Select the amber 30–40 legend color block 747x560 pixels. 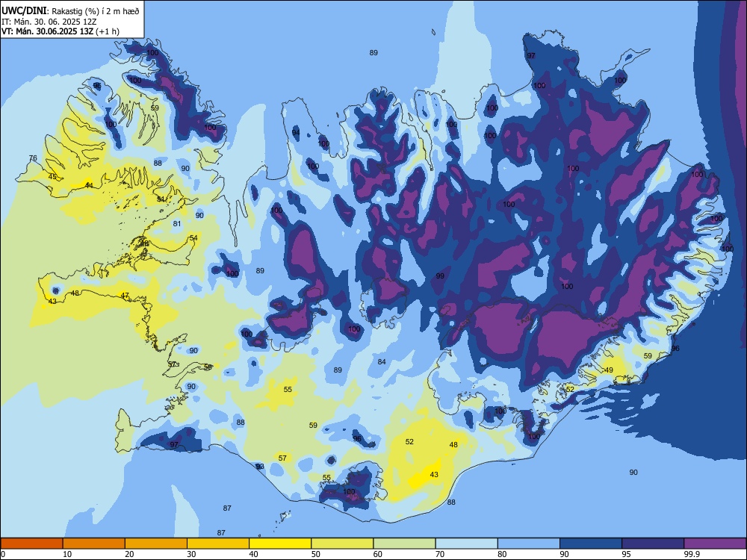tap(218, 544)
